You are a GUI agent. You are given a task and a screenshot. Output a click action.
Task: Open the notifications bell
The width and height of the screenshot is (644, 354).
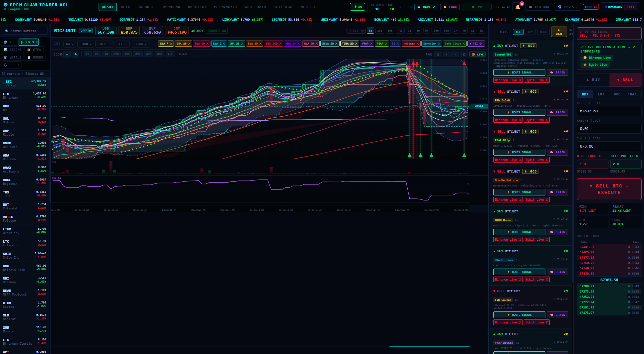click(518, 7)
